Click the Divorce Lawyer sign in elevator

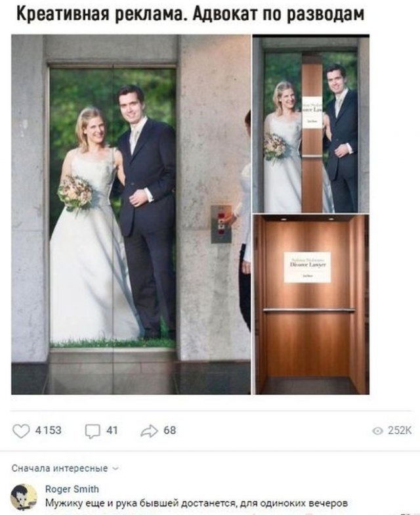point(307,267)
